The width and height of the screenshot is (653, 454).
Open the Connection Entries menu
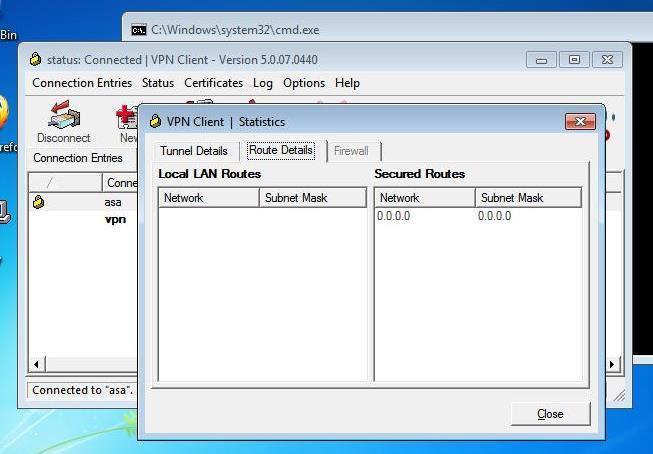point(83,83)
